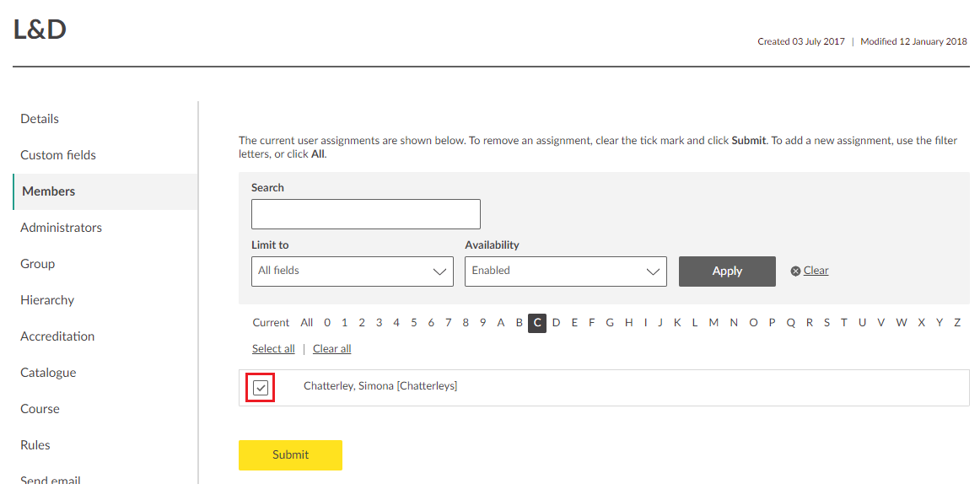Image resolution: width=980 pixels, height=500 pixels.
Task: Navigate to Hierarchy in sidebar
Action: coord(47,300)
